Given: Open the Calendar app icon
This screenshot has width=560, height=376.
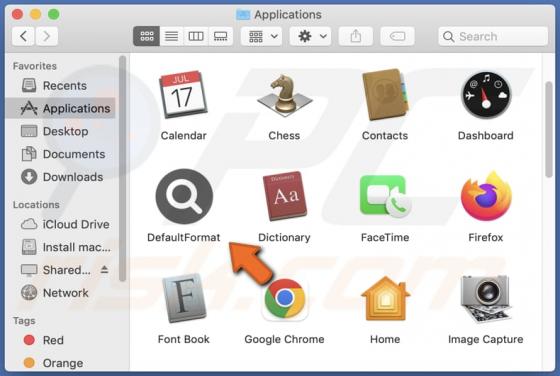Looking at the screenshot, I should pyautogui.click(x=184, y=94).
